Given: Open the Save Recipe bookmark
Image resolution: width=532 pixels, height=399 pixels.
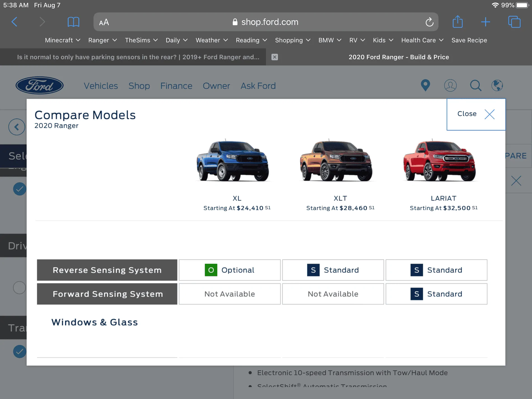Looking at the screenshot, I should tap(469, 40).
